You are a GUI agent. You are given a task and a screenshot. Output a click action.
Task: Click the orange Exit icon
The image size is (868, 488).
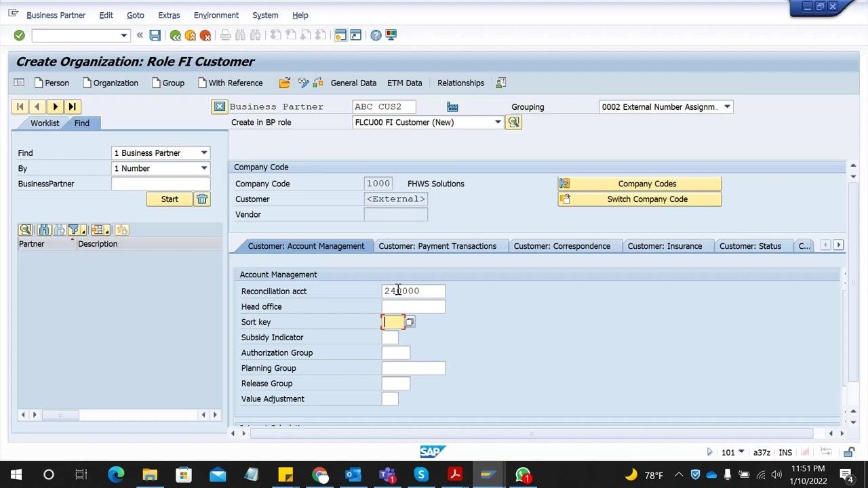tap(191, 35)
